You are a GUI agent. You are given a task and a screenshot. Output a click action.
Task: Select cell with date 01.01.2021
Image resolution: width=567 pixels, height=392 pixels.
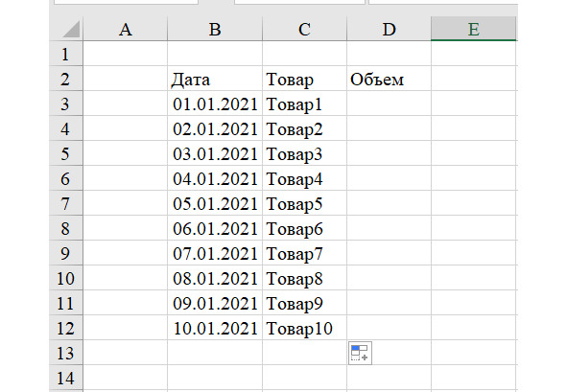click(215, 104)
